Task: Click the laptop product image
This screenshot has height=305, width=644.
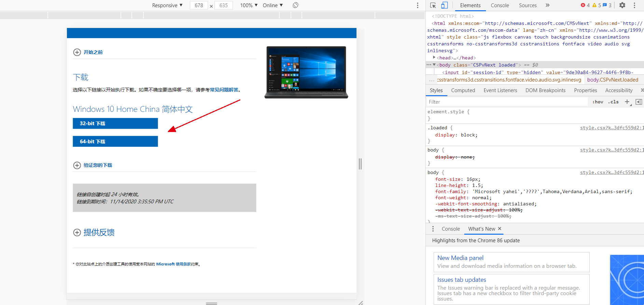Action: click(x=306, y=72)
